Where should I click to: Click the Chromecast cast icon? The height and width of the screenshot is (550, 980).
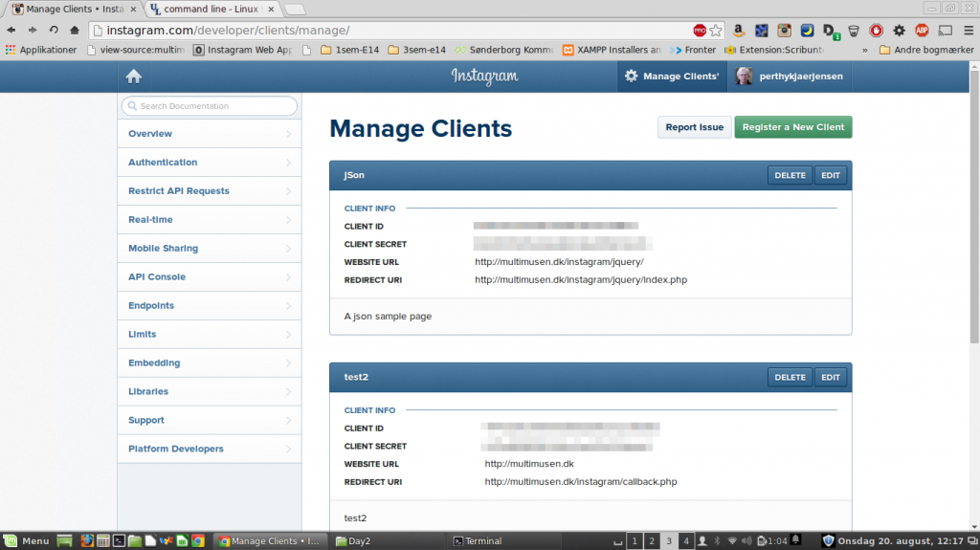click(945, 30)
